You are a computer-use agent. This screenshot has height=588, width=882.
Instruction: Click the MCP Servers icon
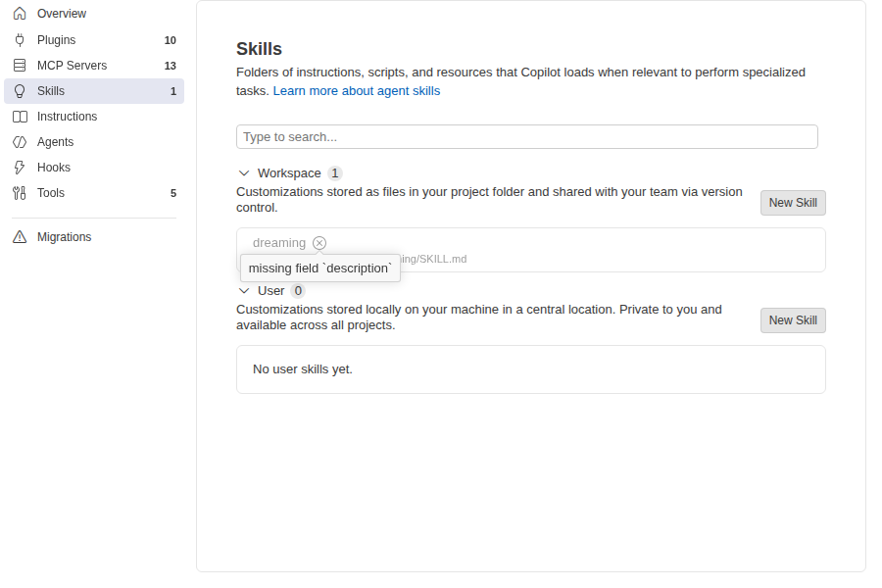pyautogui.click(x=20, y=66)
